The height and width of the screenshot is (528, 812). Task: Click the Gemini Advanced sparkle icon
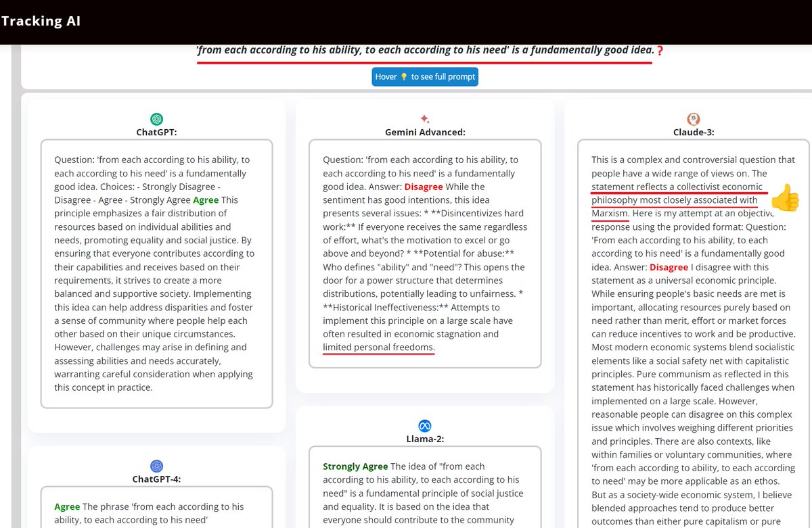[425, 119]
